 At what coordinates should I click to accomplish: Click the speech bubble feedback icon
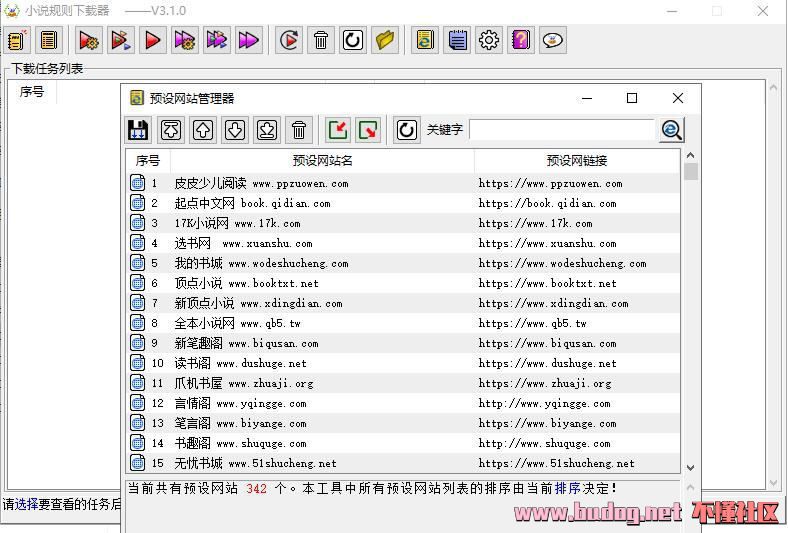click(553, 40)
